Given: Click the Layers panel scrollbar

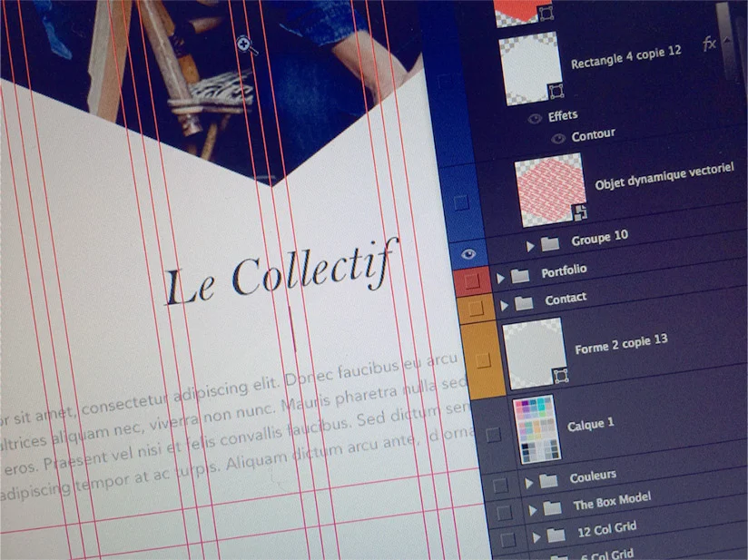Looking at the screenshot, I should (x=726, y=41).
